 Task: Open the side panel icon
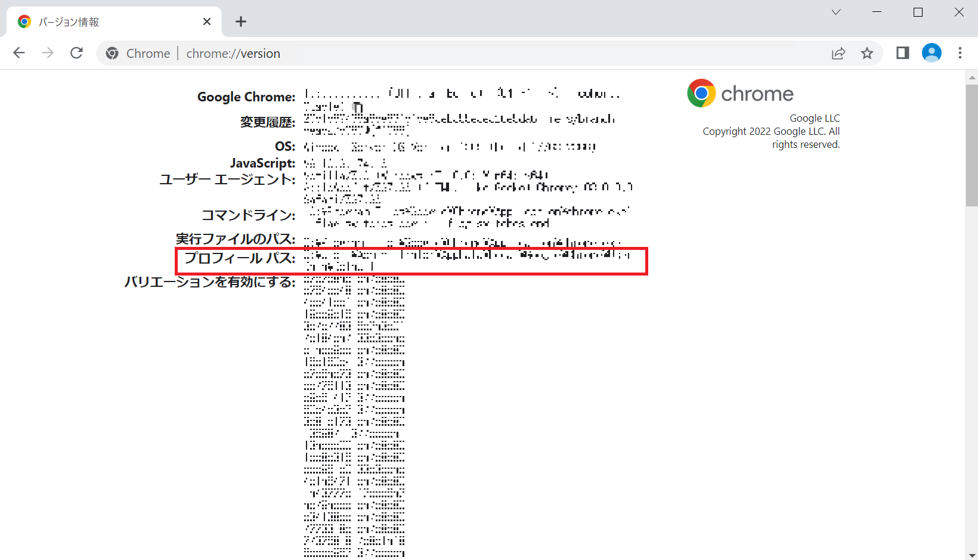(x=902, y=53)
